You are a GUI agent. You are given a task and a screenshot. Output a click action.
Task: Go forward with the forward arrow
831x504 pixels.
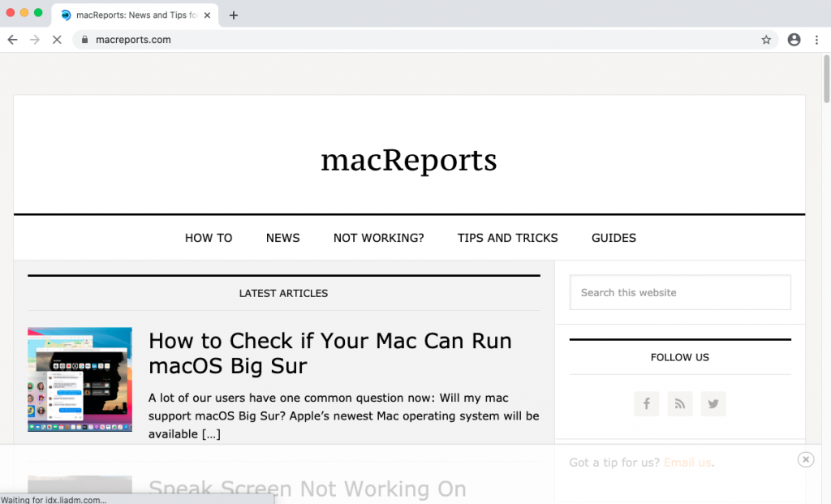pos(35,40)
